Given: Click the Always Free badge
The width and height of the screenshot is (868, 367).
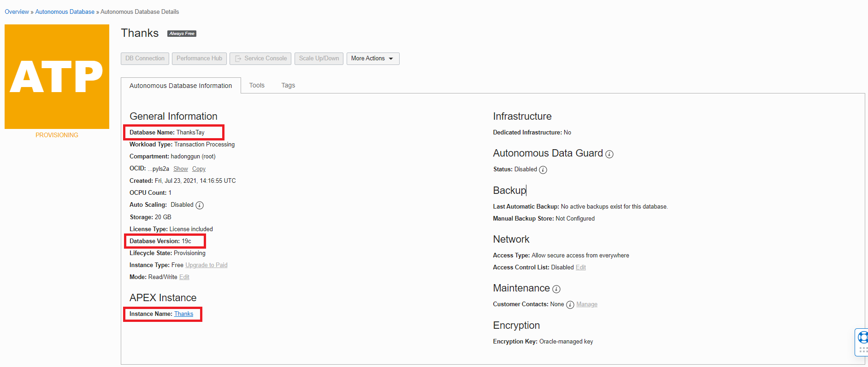Looking at the screenshot, I should [182, 34].
